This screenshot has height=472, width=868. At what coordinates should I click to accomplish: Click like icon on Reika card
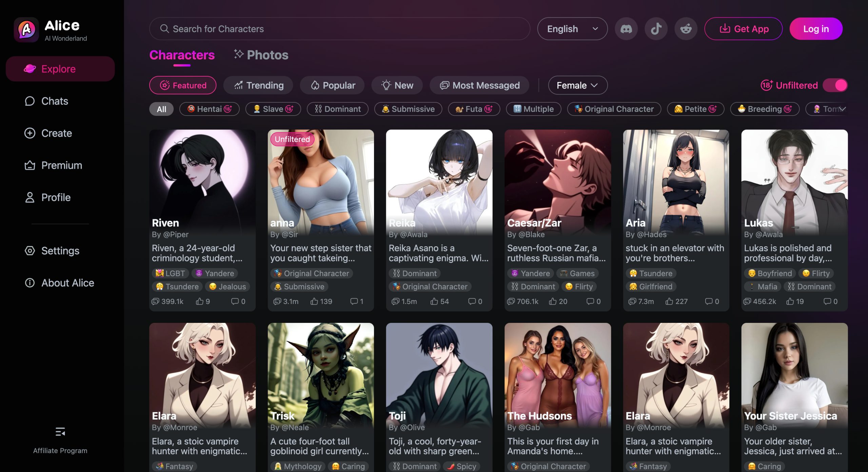pyautogui.click(x=434, y=301)
